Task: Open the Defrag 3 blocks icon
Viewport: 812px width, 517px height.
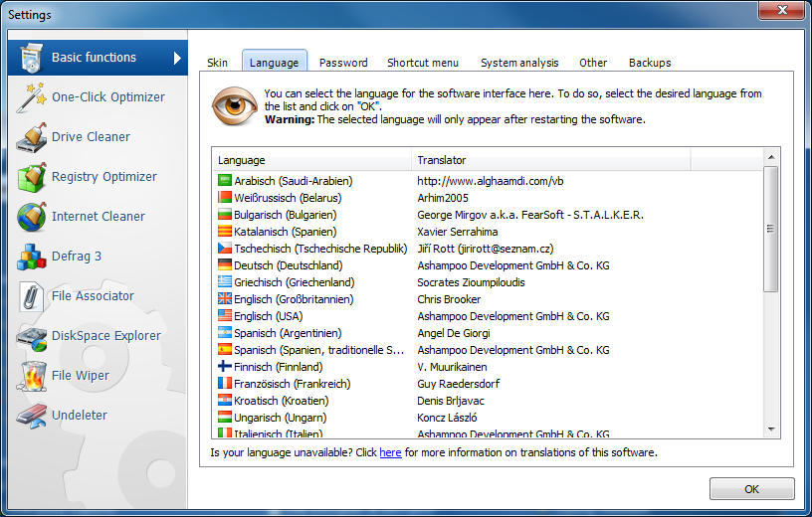Action: [31, 258]
